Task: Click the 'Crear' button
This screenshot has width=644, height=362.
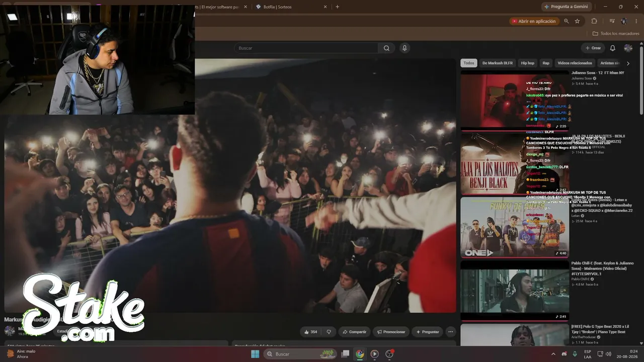Action: coord(593,48)
